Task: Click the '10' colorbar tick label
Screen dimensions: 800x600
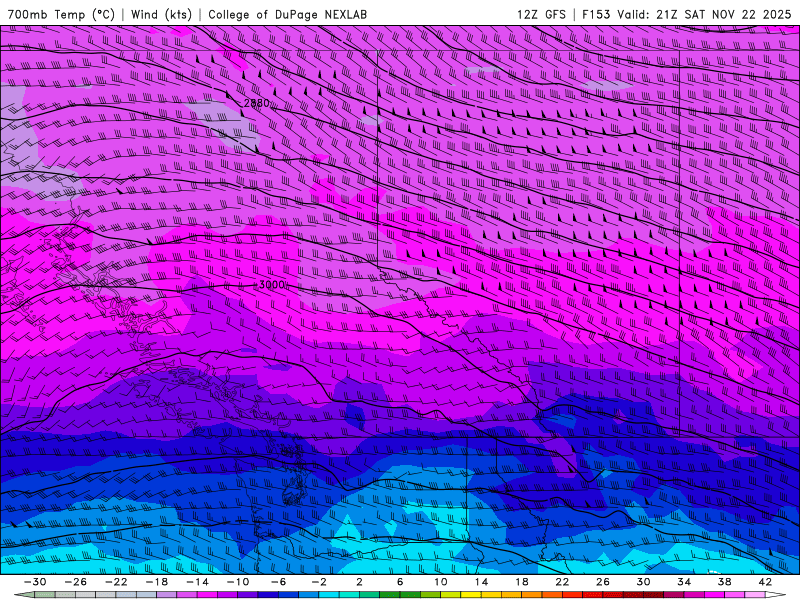Action: 440,582
